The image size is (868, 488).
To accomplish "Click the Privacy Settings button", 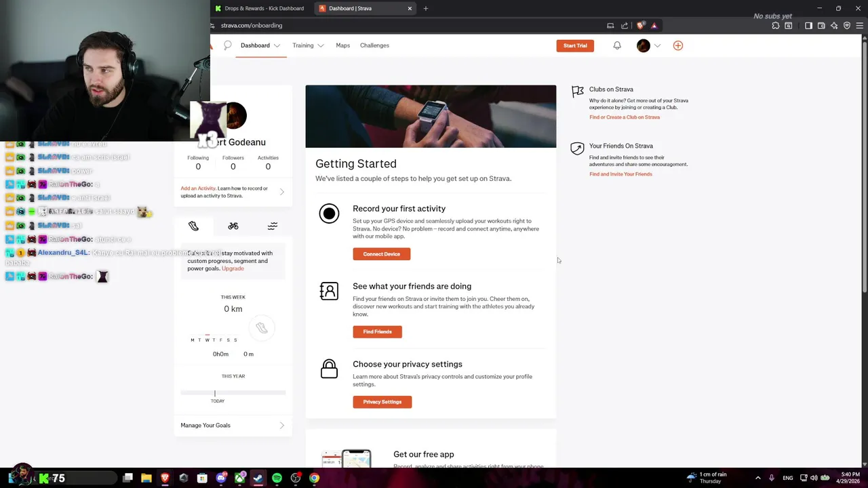I will [x=382, y=402].
